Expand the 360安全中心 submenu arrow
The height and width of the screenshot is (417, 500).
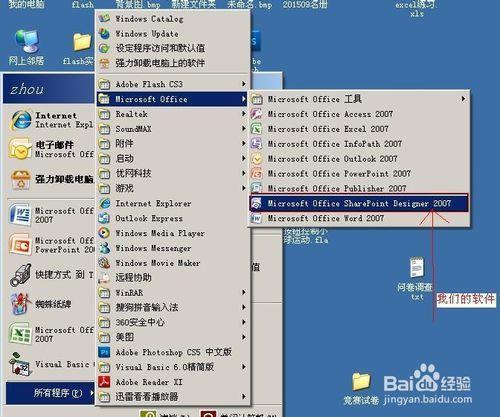point(244,322)
